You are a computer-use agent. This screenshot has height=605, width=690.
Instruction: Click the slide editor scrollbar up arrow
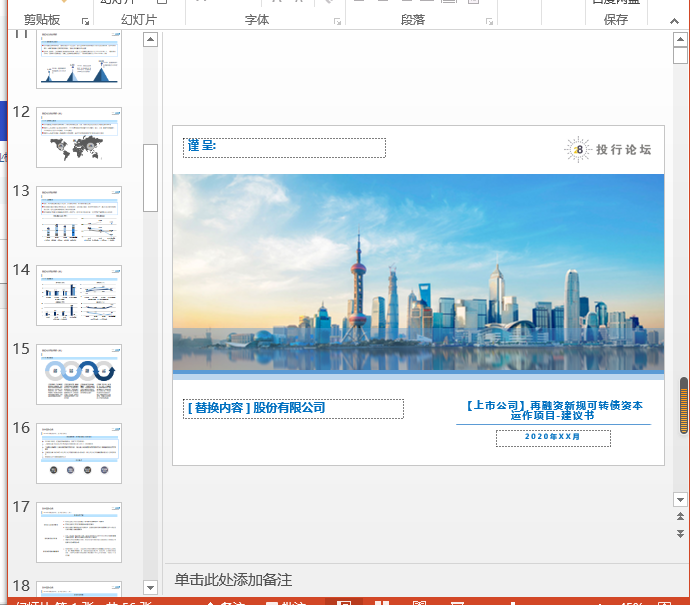(680, 40)
